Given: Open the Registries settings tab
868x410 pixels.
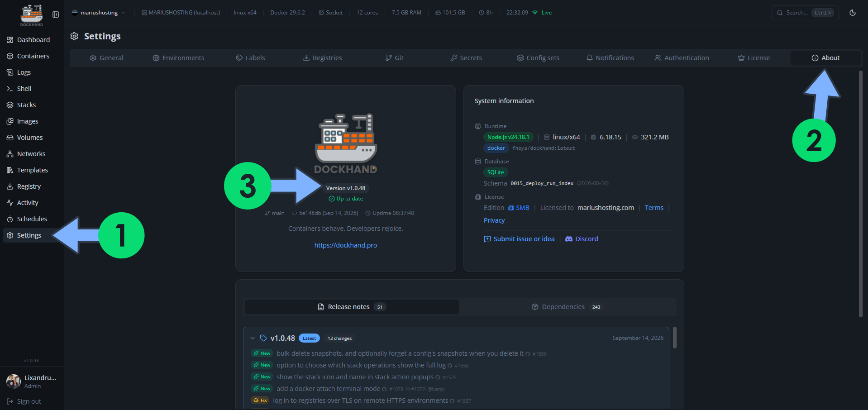Looking at the screenshot, I should coord(322,58).
